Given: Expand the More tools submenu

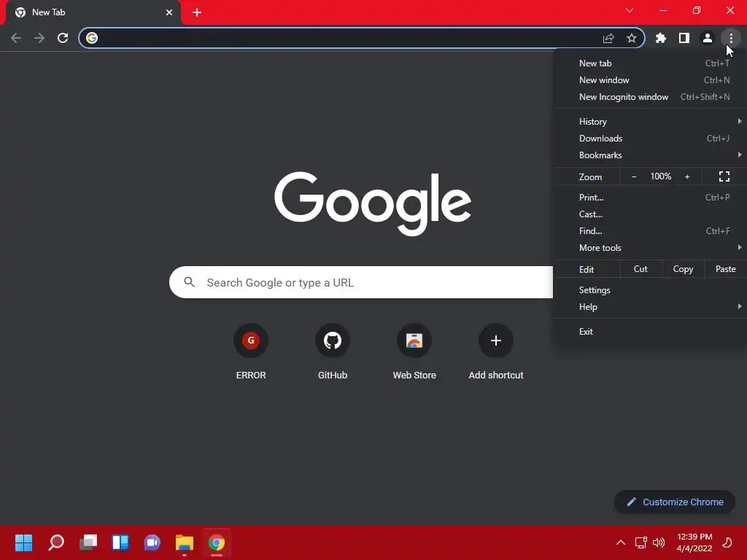Looking at the screenshot, I should tap(650, 248).
